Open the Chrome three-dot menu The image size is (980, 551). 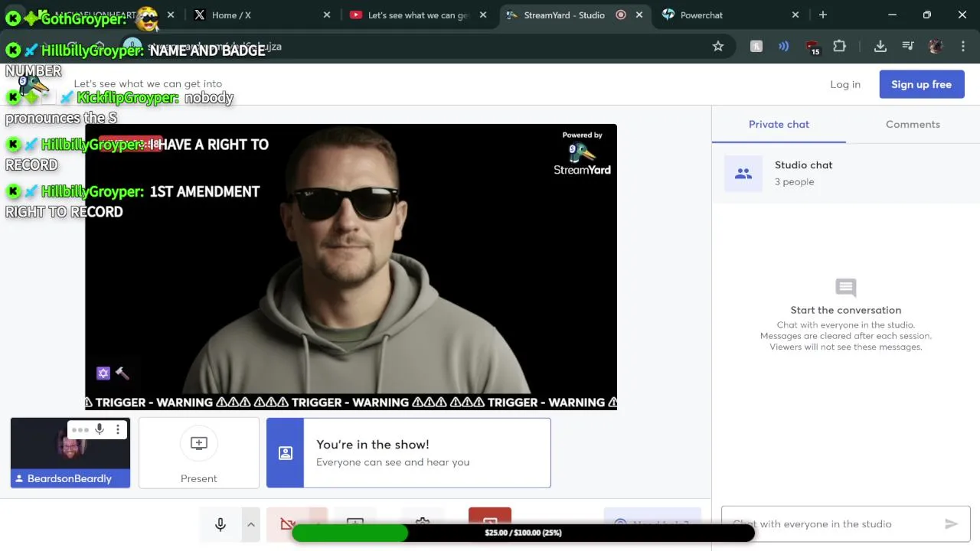pos(962,46)
